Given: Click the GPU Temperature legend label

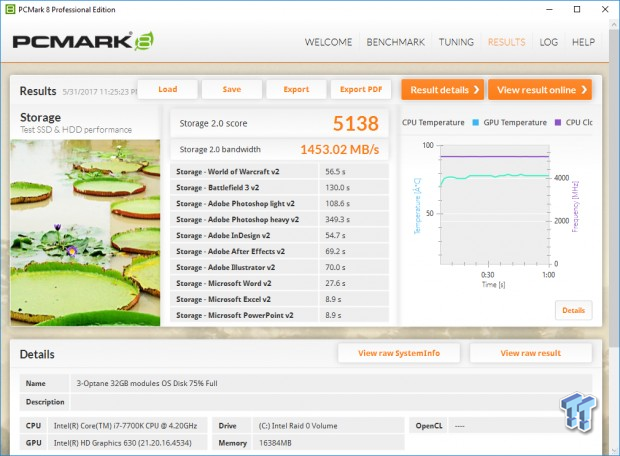Looking at the screenshot, I should [515, 123].
